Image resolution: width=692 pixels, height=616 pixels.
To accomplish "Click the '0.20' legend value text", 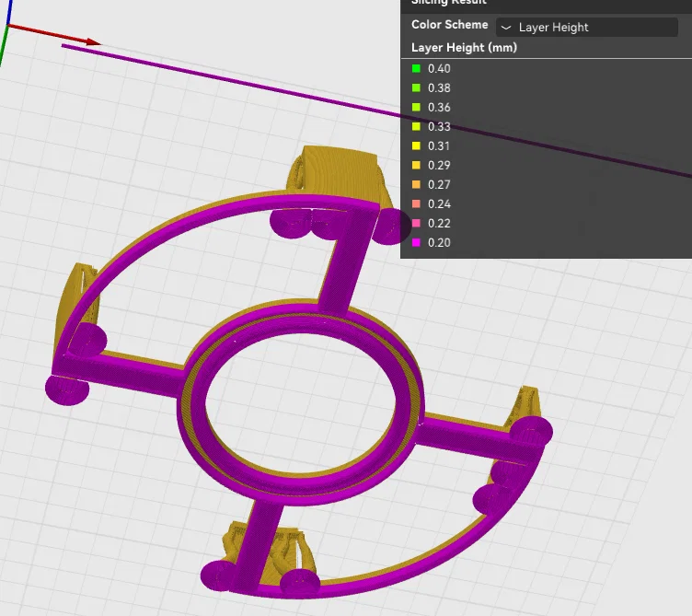I will [x=439, y=242].
